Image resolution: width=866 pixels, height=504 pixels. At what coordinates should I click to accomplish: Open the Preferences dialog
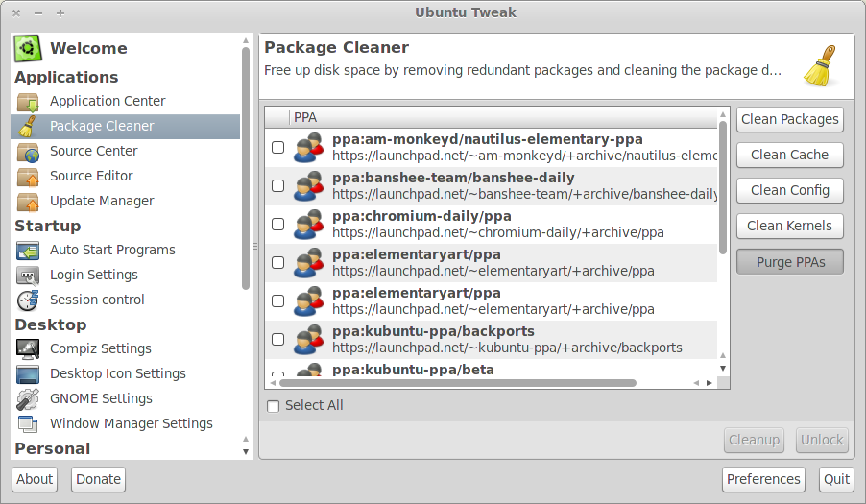(763, 479)
